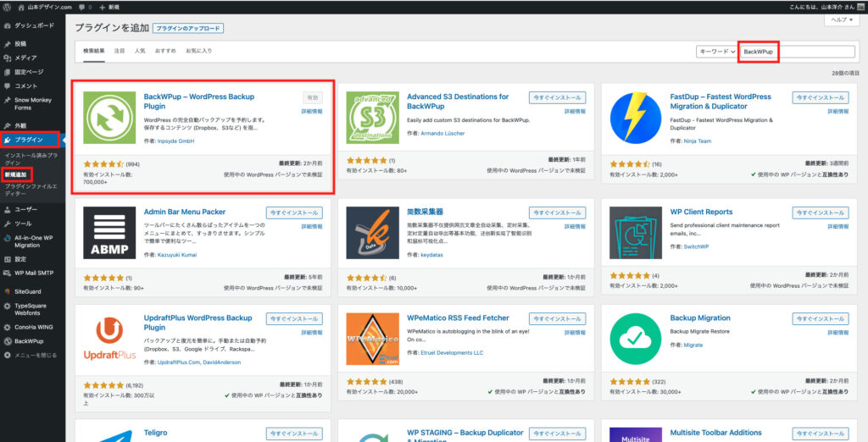Click 詳細情報 for BackWPup plugin
The width and height of the screenshot is (868, 442).
pos(312,111)
